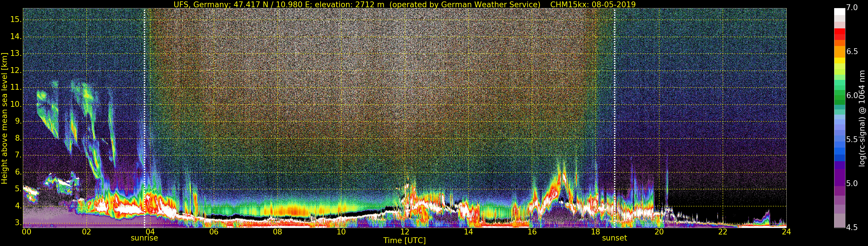Click the colorbar value '4.5'

[852, 227]
